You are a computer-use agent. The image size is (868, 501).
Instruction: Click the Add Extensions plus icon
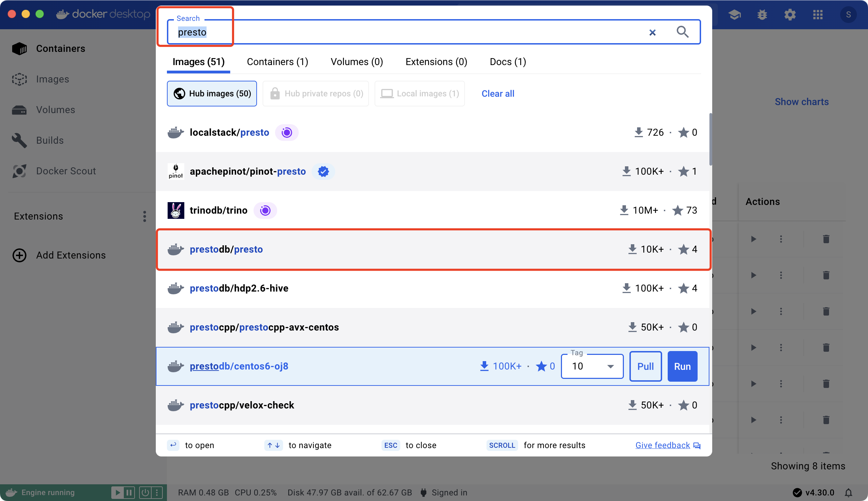(x=19, y=255)
